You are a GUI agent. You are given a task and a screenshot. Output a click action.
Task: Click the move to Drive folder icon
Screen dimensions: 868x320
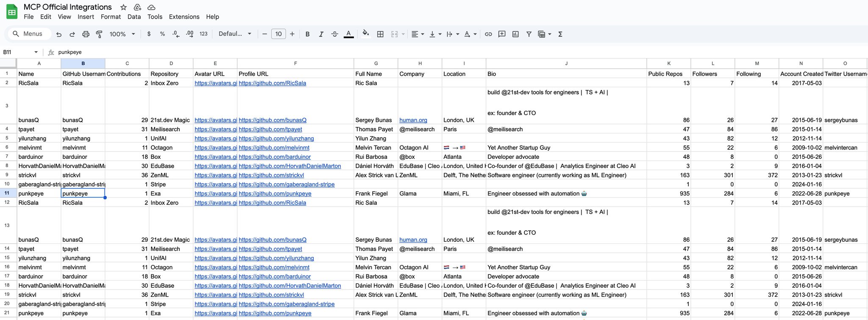pyautogui.click(x=137, y=7)
